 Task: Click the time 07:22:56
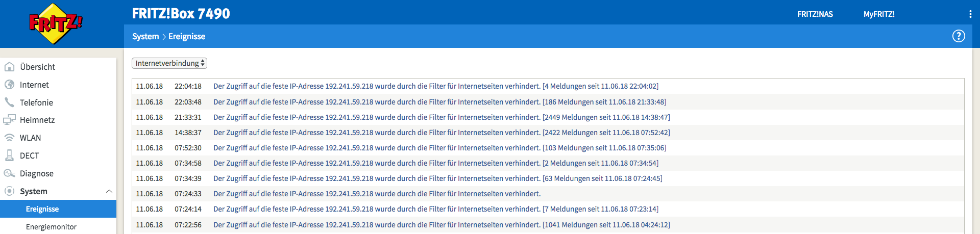click(188, 225)
